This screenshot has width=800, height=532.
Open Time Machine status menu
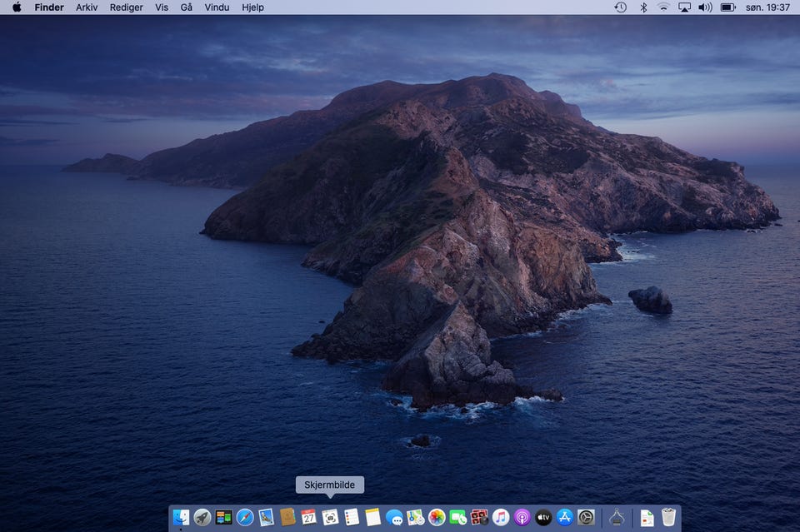[x=620, y=7]
